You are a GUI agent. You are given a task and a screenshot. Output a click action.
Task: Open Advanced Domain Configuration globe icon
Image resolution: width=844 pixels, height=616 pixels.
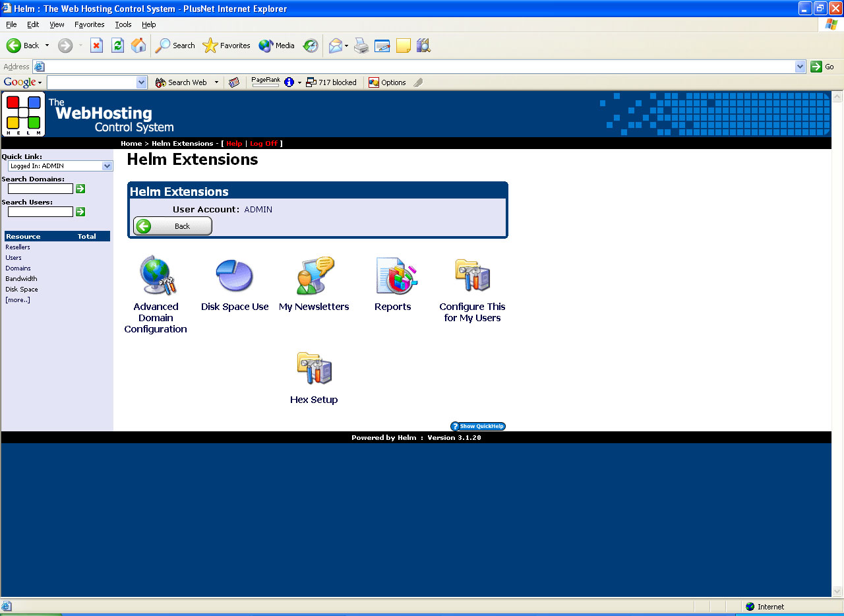pos(157,276)
